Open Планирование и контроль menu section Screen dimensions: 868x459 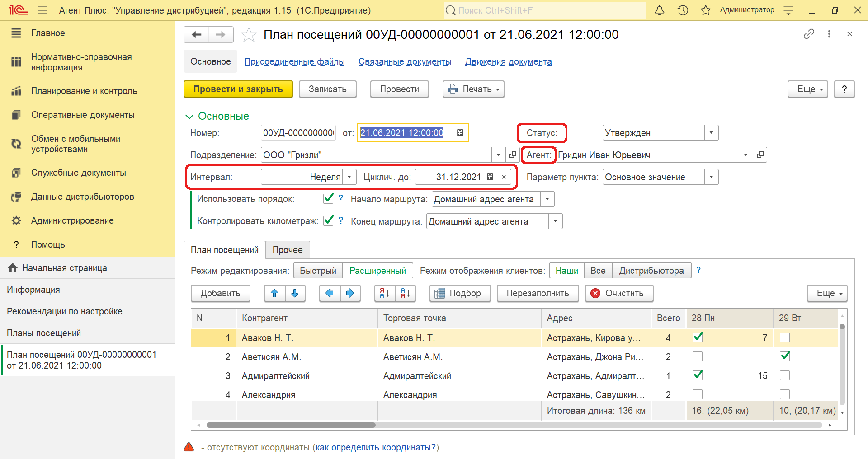[84, 91]
